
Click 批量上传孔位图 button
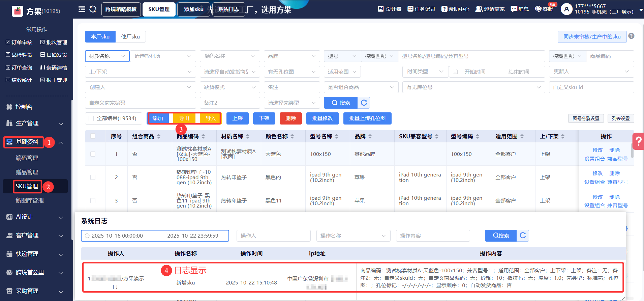(x=367, y=118)
